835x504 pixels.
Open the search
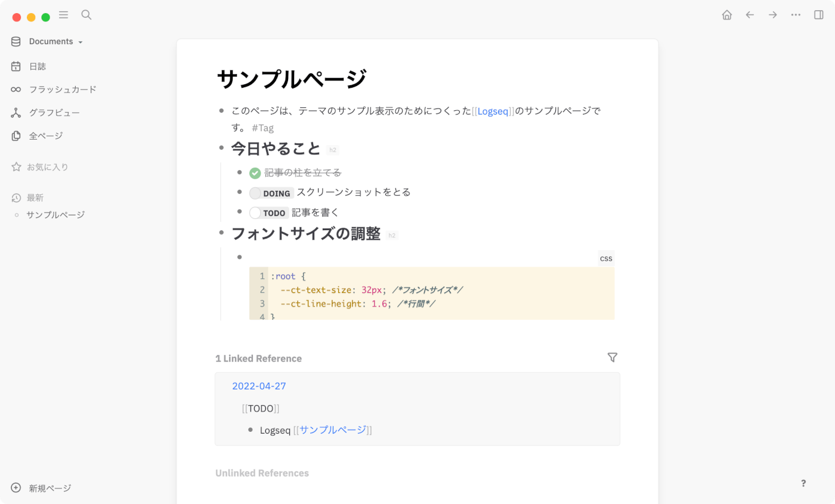86,15
